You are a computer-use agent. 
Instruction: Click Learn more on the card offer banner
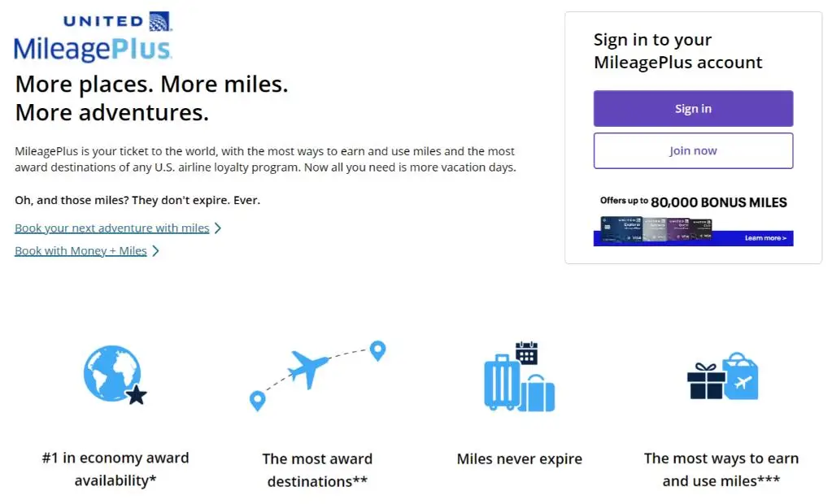(763, 237)
